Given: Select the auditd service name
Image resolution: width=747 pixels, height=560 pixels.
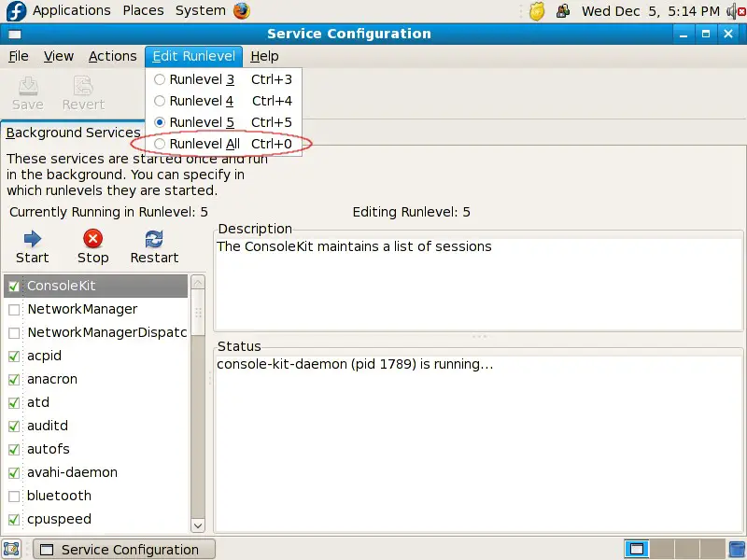Looking at the screenshot, I should click(x=48, y=426).
